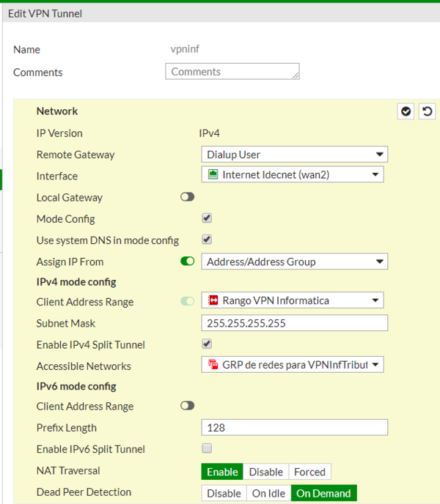Toggle the Local Gateway switch
The height and width of the screenshot is (504, 440).
188,197
